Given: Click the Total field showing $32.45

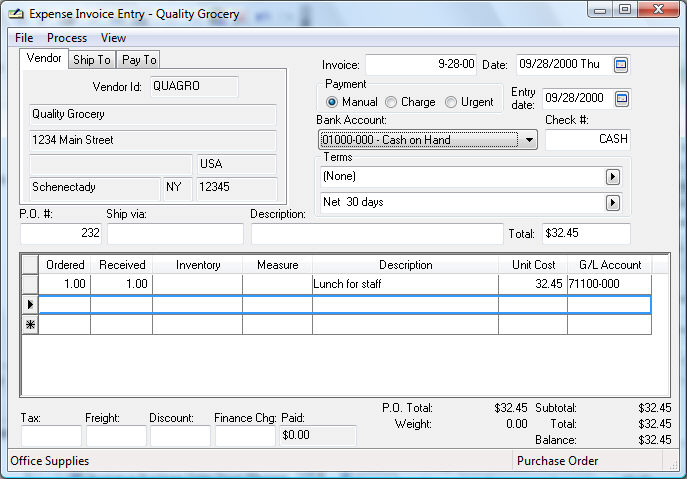Looking at the screenshot, I should (x=586, y=233).
